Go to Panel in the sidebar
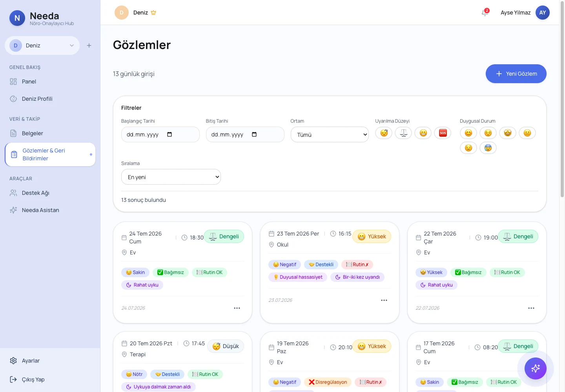 (x=50, y=82)
